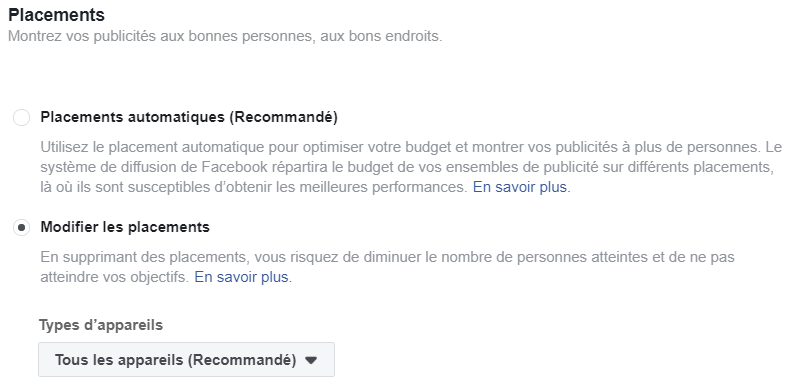This screenshot has height=384, width=806.
Task: Click the Modifier les placements label text
Action: point(125,227)
